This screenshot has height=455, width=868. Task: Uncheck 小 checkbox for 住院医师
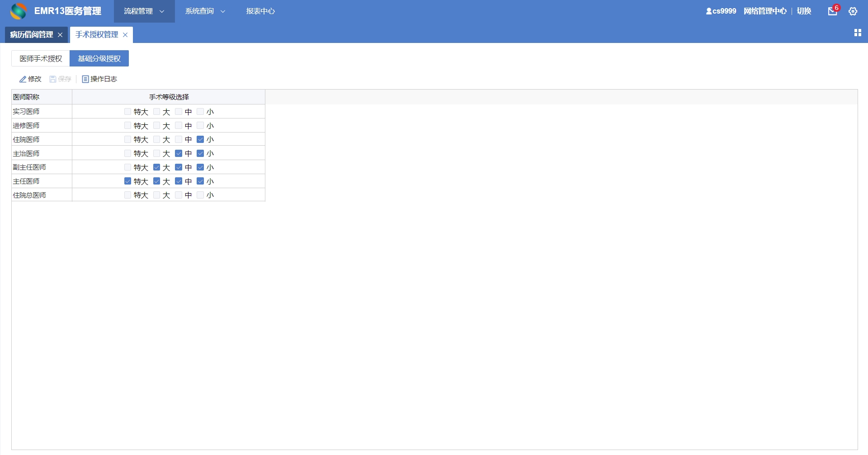[x=200, y=139]
